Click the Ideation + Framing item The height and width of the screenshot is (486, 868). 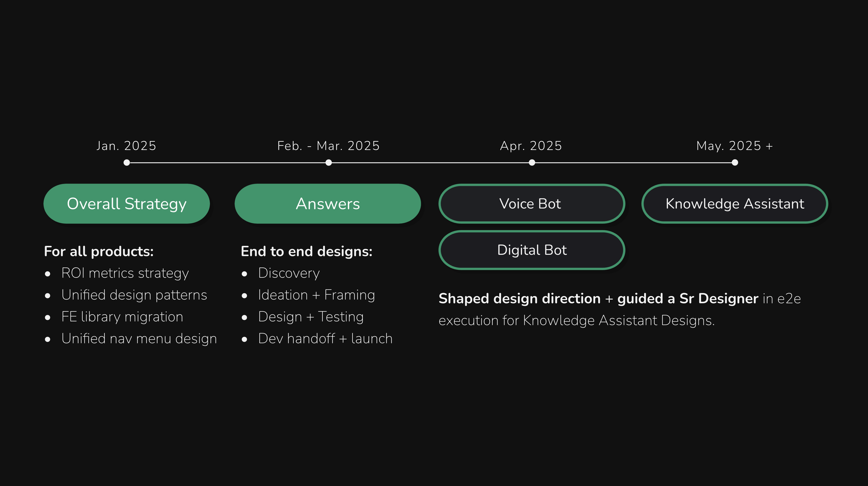pyautogui.click(x=317, y=295)
